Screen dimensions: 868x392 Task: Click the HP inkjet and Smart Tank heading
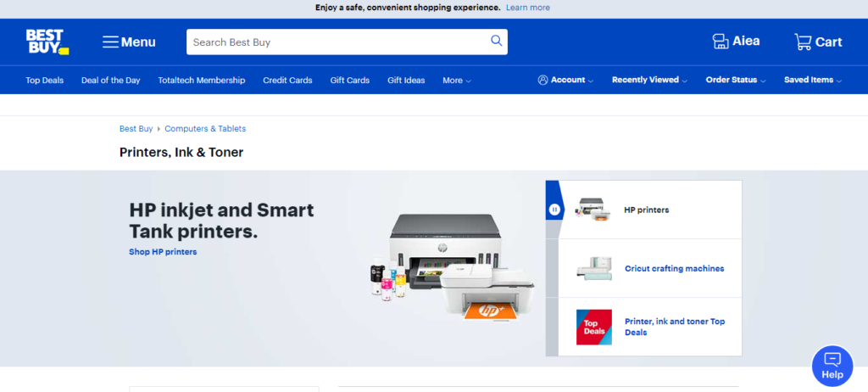tap(221, 221)
